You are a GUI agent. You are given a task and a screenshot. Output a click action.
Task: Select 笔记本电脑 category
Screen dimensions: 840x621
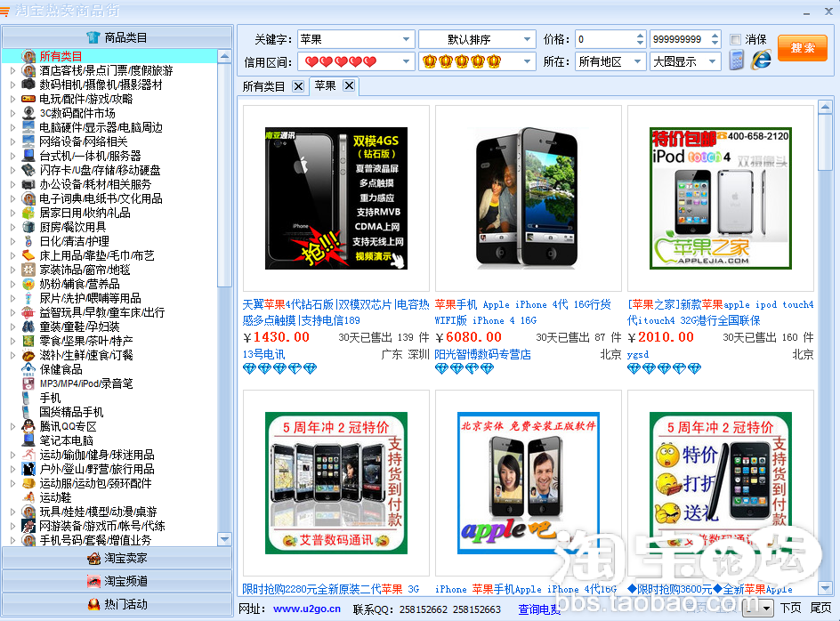66,440
